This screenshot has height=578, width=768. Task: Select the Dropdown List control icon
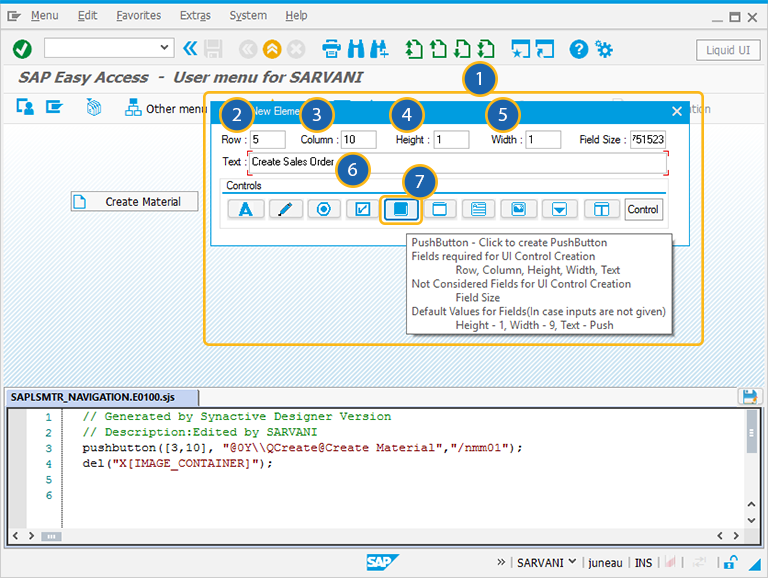click(559, 209)
